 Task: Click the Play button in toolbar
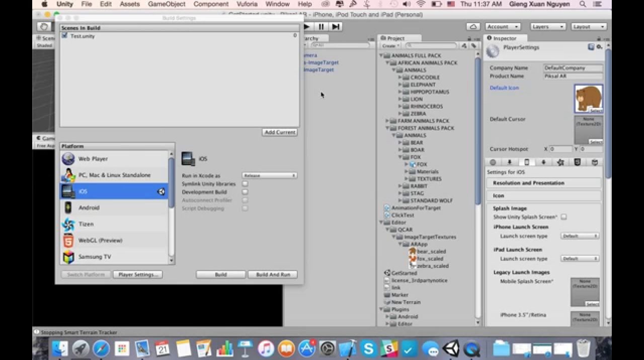306,27
